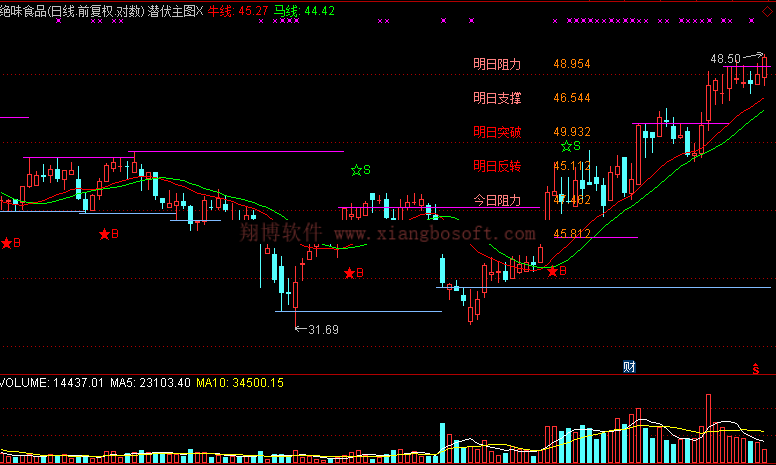Click the red dollar sign marker icon
This screenshot has height=465, width=776.
click(755, 369)
